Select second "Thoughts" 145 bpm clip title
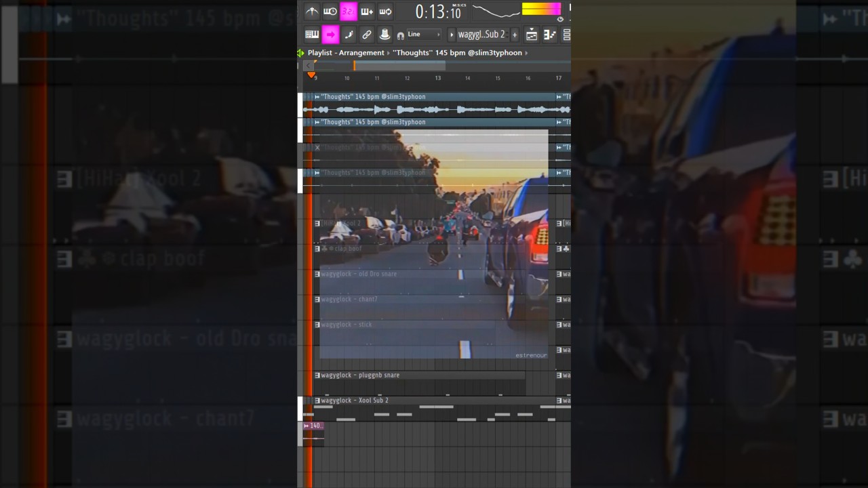The width and height of the screenshot is (868, 488). (374, 122)
